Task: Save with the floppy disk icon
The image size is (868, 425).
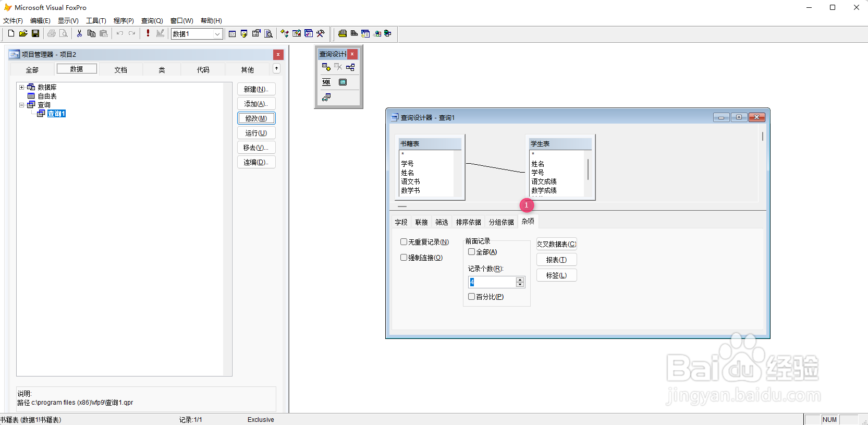Action: [35, 33]
